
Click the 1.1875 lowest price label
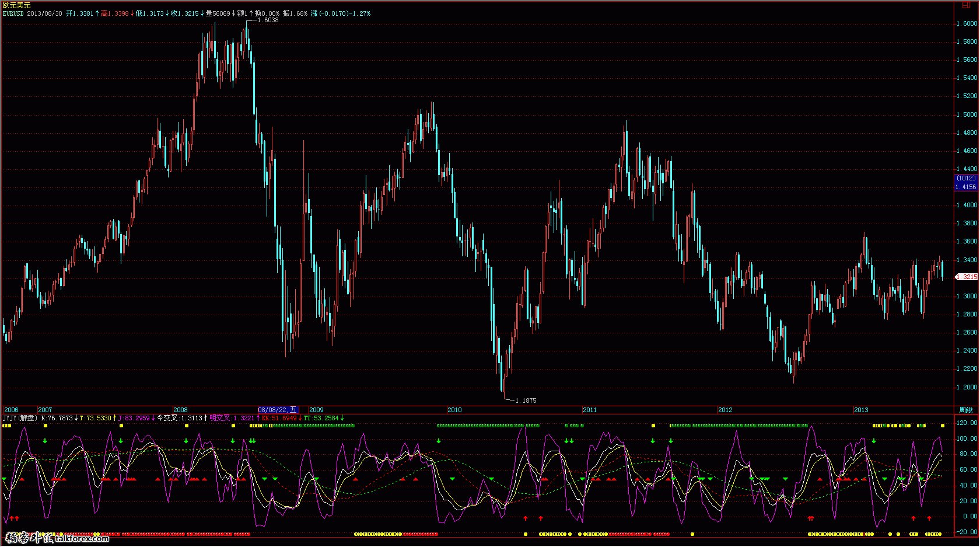pyautogui.click(x=526, y=400)
